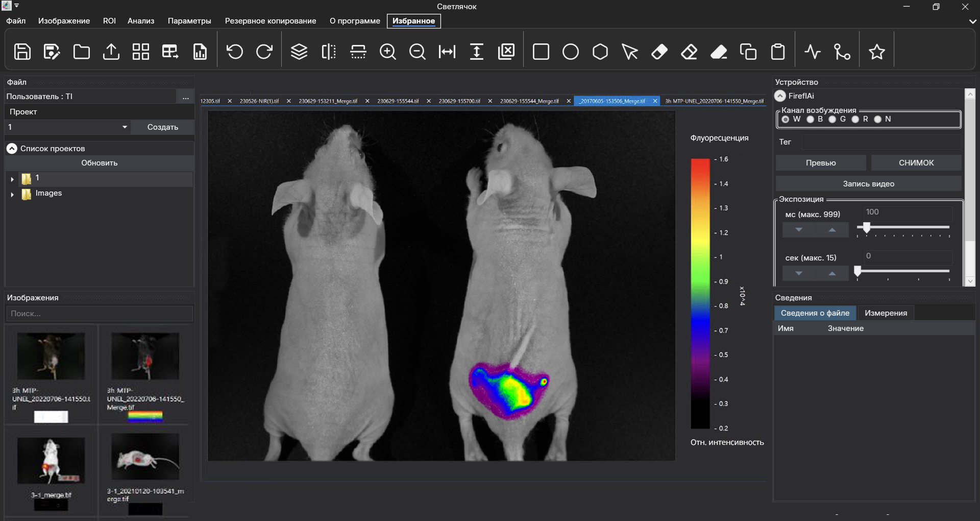980x521 pixels.
Task: Select the circle ROI tool
Action: point(571,52)
